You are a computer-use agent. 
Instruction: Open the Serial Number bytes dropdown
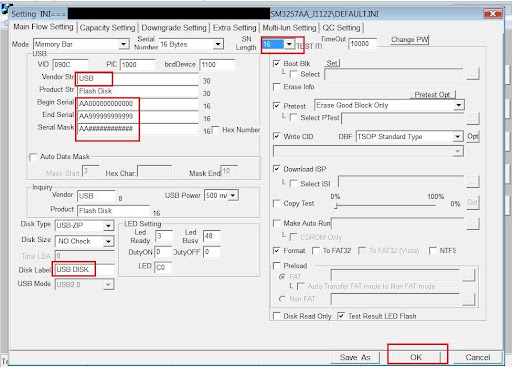[218, 44]
